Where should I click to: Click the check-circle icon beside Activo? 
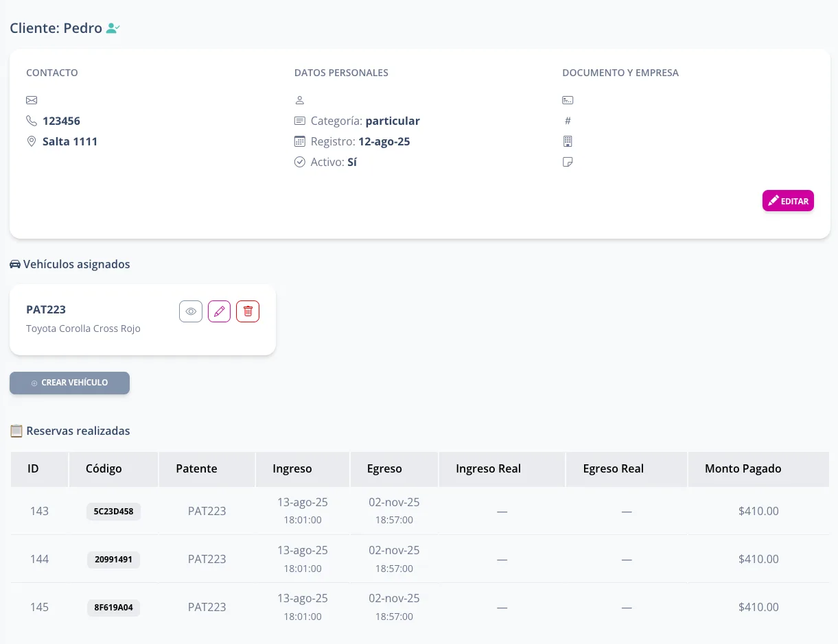[299, 163]
